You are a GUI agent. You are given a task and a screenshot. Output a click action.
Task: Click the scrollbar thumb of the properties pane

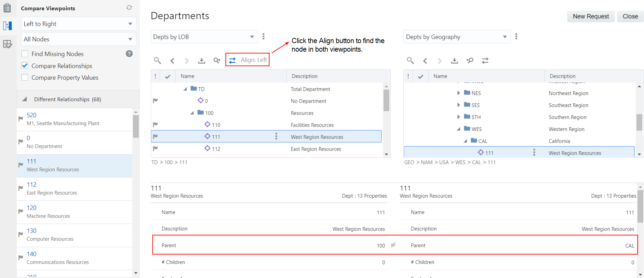click(640, 206)
